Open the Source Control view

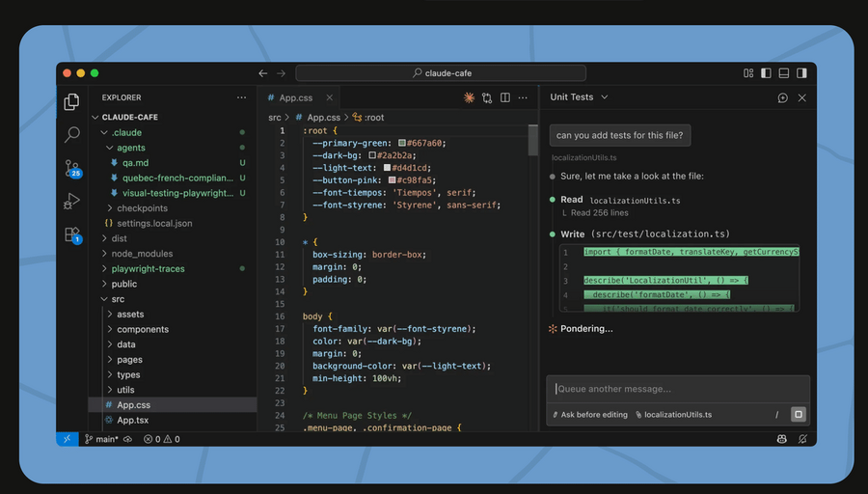pyautogui.click(x=72, y=168)
